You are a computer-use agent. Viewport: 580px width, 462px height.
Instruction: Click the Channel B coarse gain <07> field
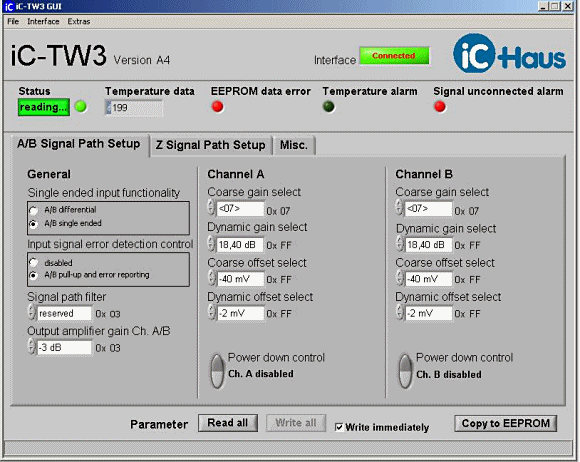click(x=429, y=209)
